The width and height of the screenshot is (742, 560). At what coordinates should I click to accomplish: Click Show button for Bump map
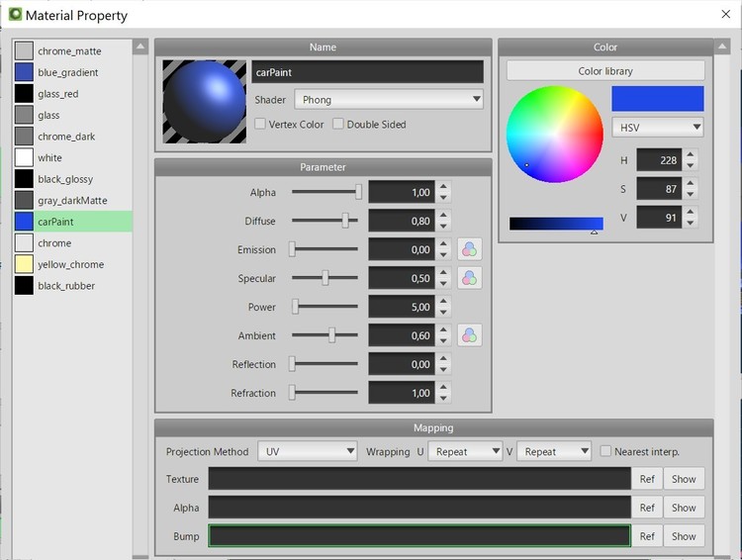click(684, 536)
